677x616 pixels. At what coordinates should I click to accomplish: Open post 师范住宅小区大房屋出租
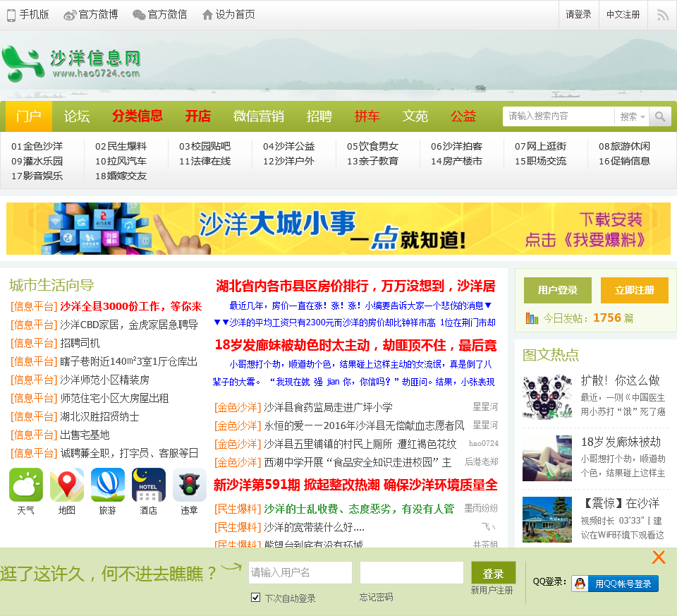coord(114,398)
